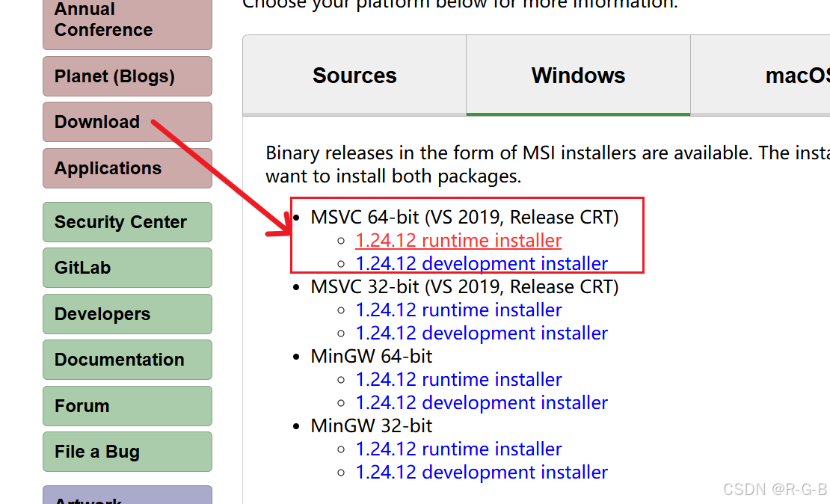Image resolution: width=830 pixels, height=504 pixels.
Task: Download MSVC 64-bit 1.24.12 runtime installer
Action: [x=458, y=240]
